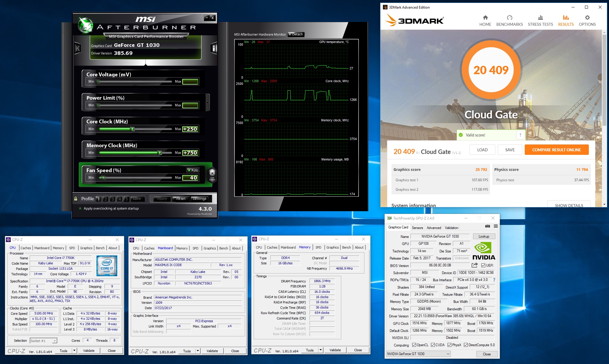Click Afterburner Settings button
This screenshot has width=609, height=364.
pyautogui.click(x=199, y=199)
